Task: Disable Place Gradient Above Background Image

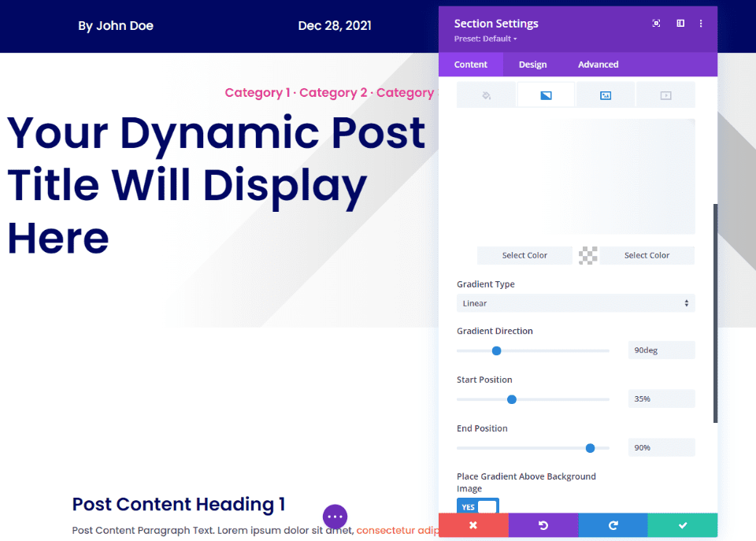Action: point(478,506)
